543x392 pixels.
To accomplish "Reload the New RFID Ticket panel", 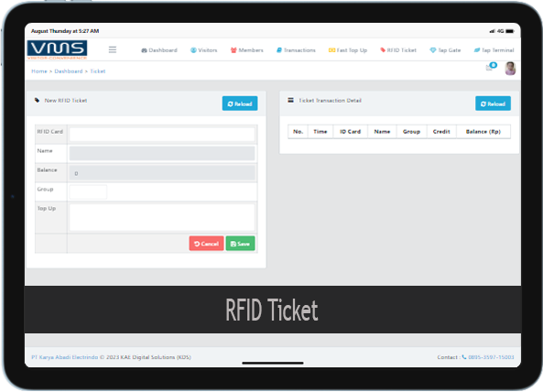I will [x=240, y=103].
